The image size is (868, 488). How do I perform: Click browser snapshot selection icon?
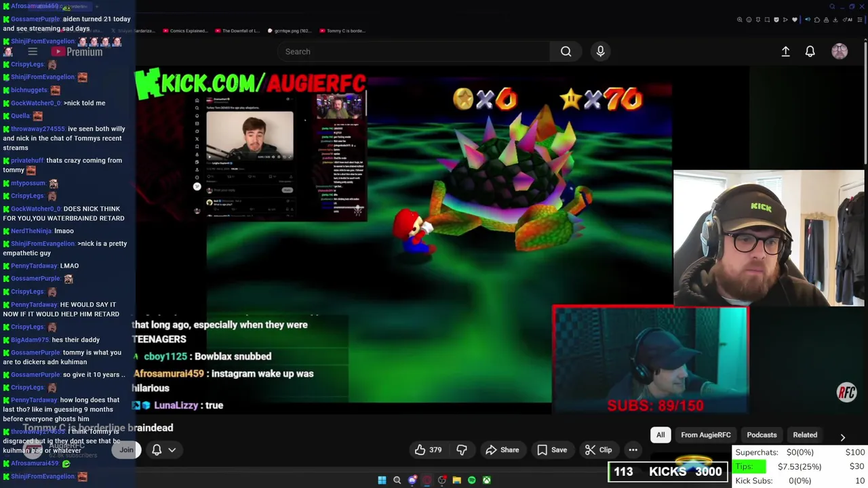pos(767,20)
